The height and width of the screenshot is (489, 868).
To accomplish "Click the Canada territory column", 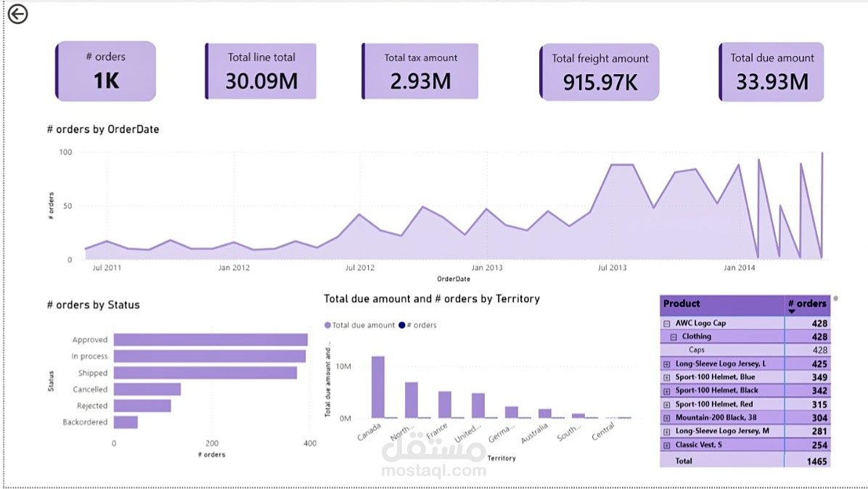I will [x=378, y=387].
